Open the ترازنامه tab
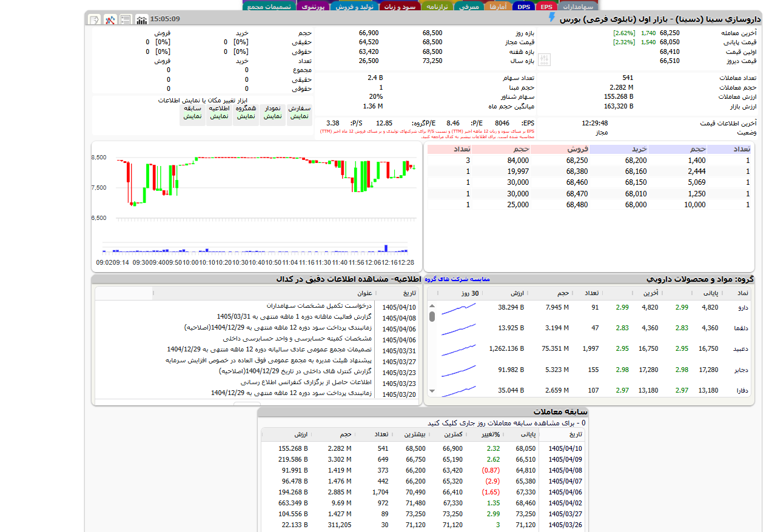Screen dimensions: 772x532 click(x=437, y=7)
